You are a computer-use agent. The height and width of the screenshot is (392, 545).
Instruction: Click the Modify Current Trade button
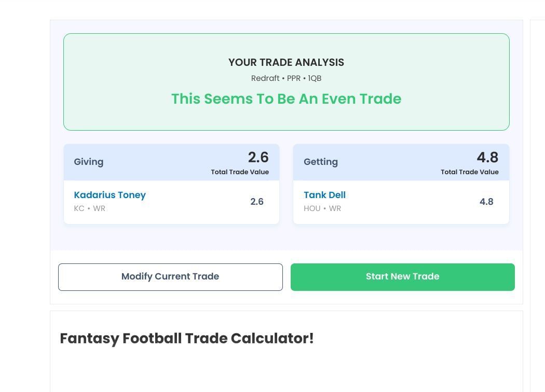170,277
